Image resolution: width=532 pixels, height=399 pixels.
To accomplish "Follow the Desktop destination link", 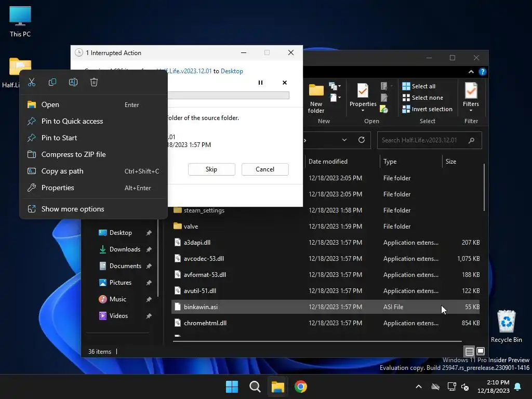I will click(232, 71).
